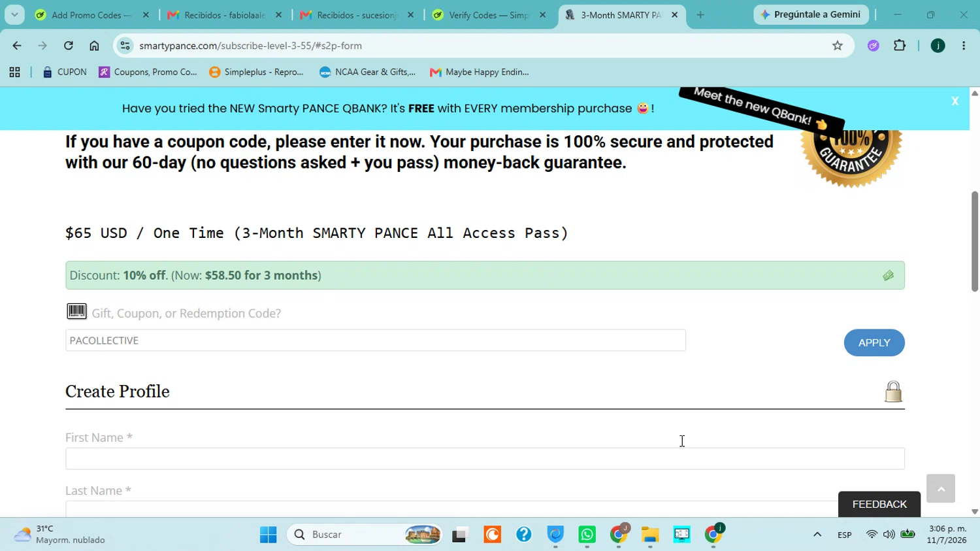Screen dimensions: 980x551
Task: Switch to the Verify Codes tab
Action: click(489, 15)
